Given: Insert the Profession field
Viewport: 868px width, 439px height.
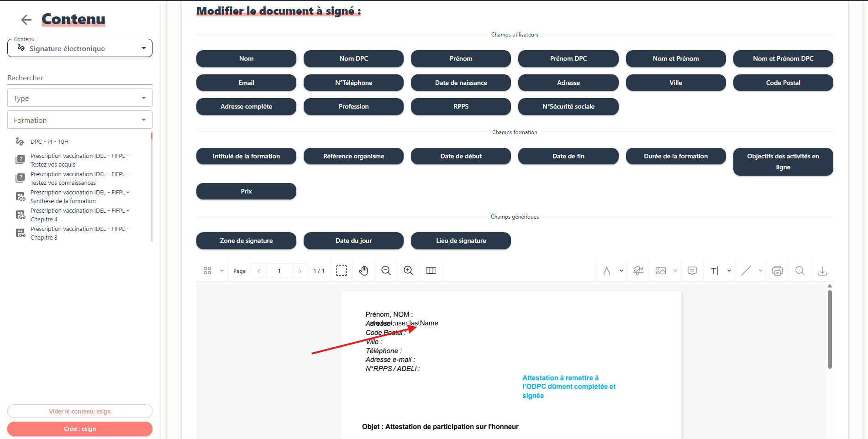Looking at the screenshot, I should click(x=353, y=106).
